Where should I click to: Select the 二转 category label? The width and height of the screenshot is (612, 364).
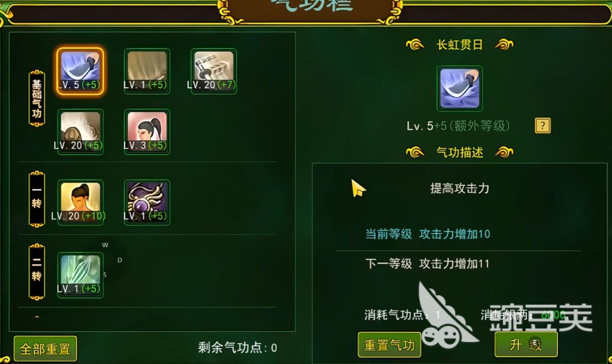click(x=37, y=272)
